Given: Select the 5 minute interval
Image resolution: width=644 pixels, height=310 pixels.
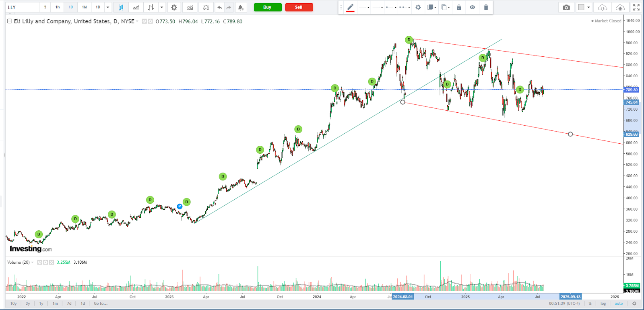Looking at the screenshot, I should click(45, 7).
